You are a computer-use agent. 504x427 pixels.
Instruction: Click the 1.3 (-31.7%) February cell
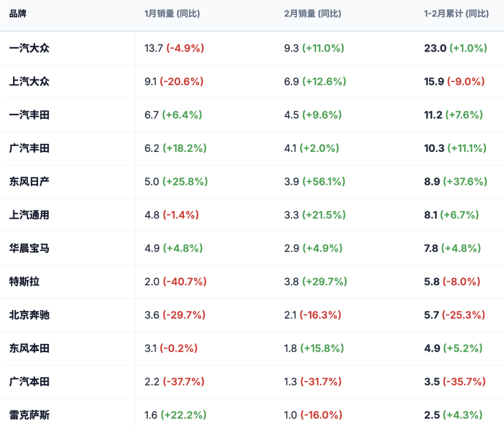coord(313,382)
